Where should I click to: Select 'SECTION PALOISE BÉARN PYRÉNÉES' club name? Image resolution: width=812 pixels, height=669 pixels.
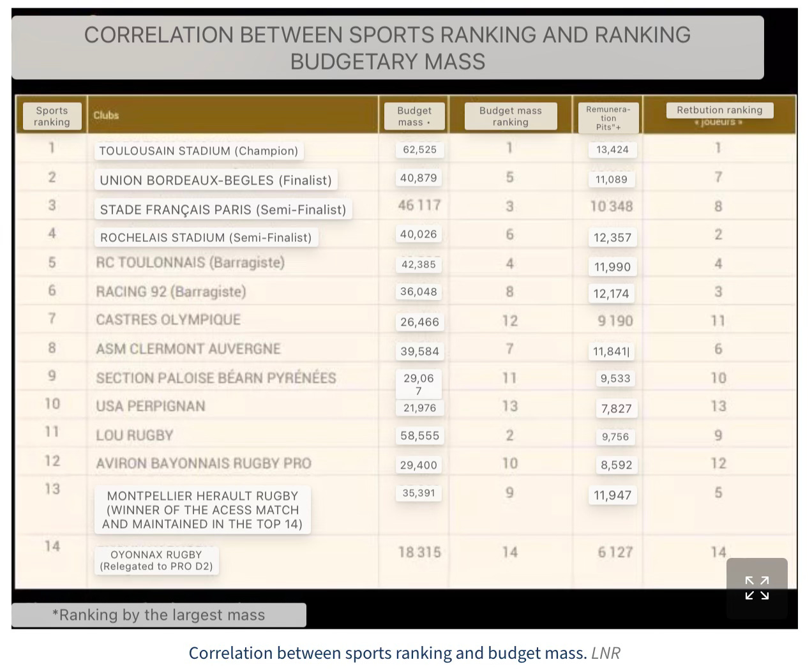tap(216, 378)
